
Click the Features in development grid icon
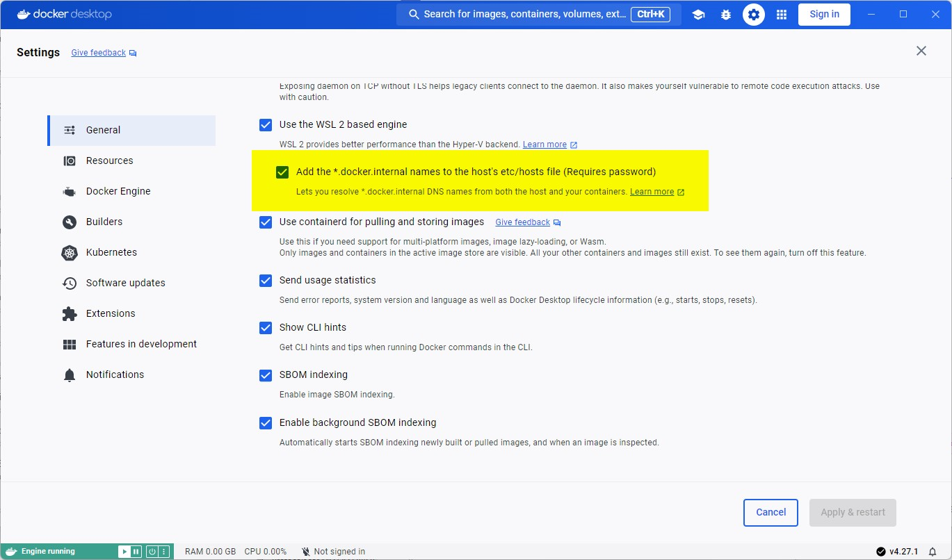[x=70, y=344]
